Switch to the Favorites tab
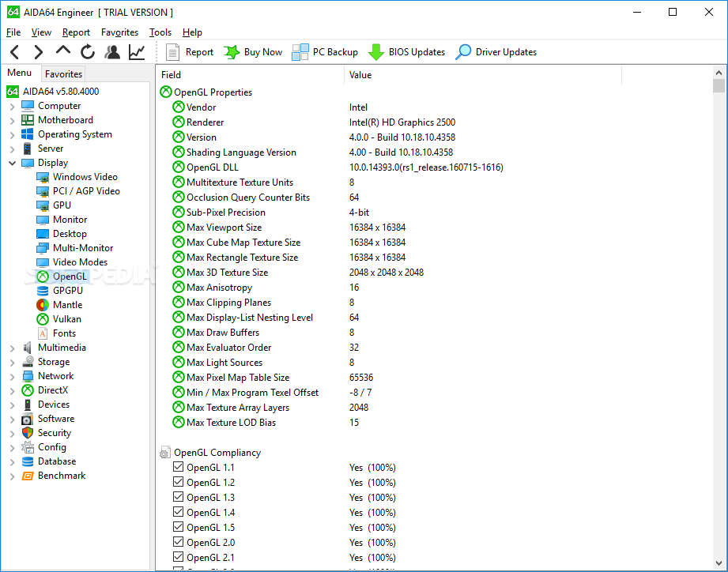Viewport: 728px width, 572px height. (x=63, y=73)
